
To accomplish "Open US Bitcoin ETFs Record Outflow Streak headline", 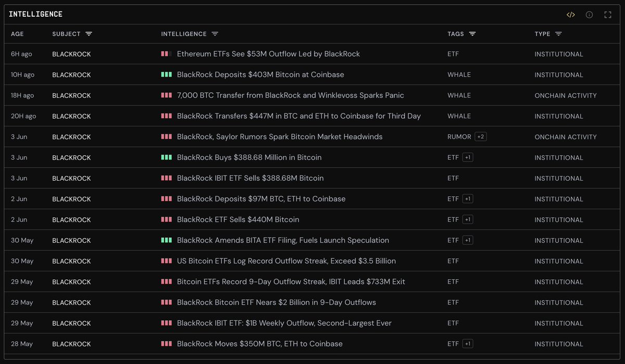I will click(x=286, y=261).
